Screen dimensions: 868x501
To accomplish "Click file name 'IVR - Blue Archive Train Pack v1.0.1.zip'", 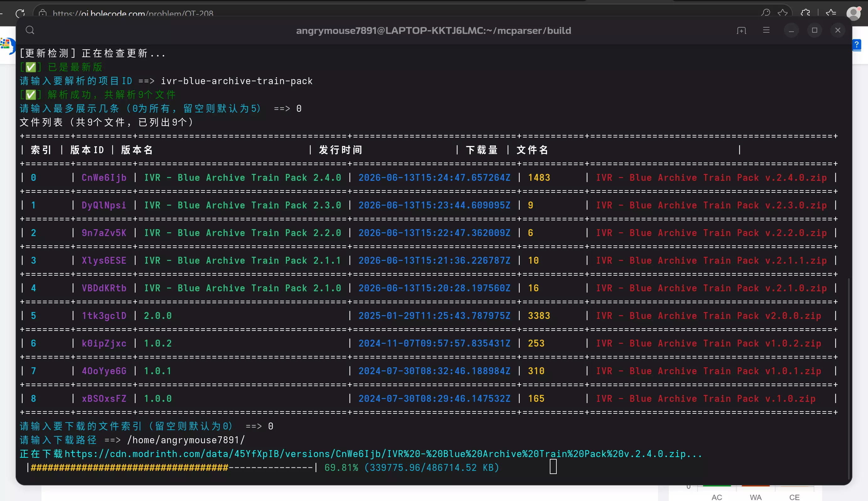I will click(x=709, y=371).
